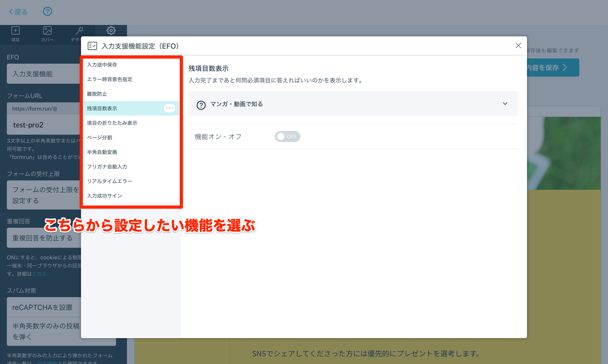
Task: Click the EFO dialog checklist icon
Action: click(92, 46)
